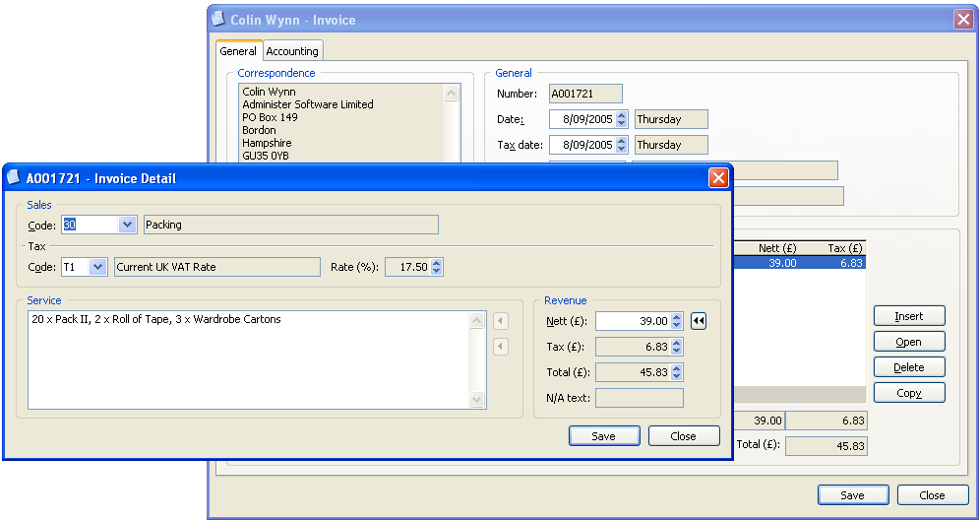Click the lower arrow button beside Service box
The image size is (980, 520).
click(501, 347)
